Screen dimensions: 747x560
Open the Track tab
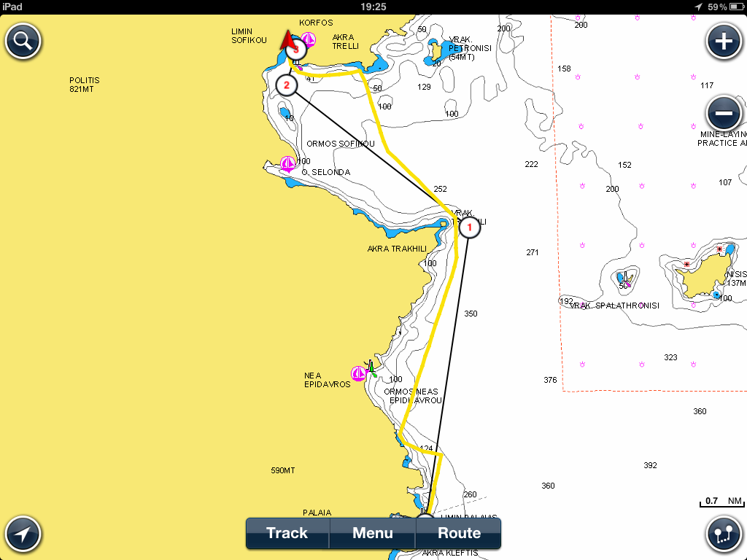pos(287,533)
